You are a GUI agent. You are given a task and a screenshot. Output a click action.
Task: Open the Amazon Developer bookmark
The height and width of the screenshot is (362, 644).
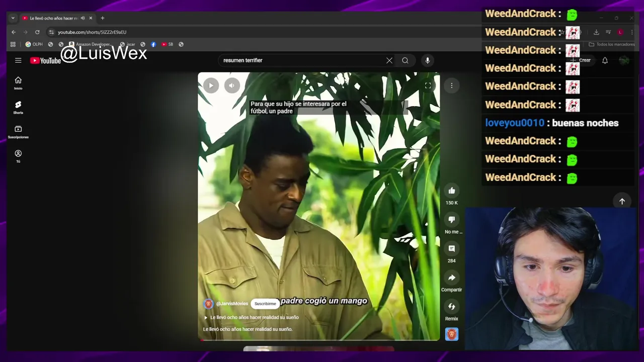click(90, 44)
